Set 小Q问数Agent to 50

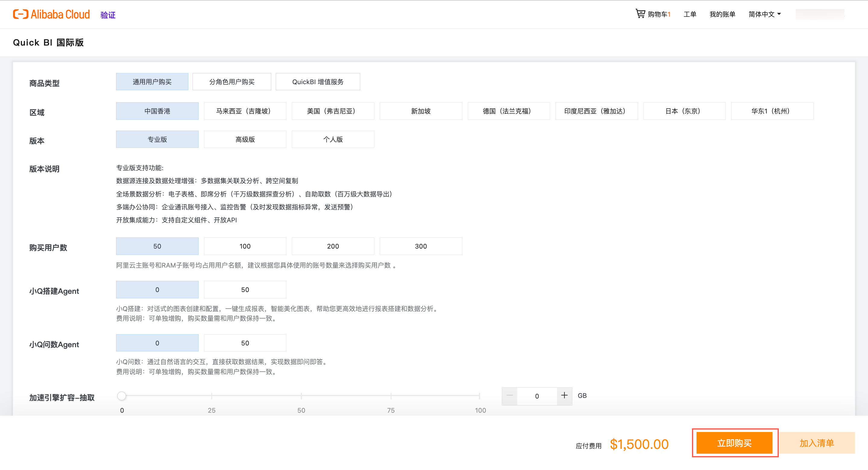245,343
